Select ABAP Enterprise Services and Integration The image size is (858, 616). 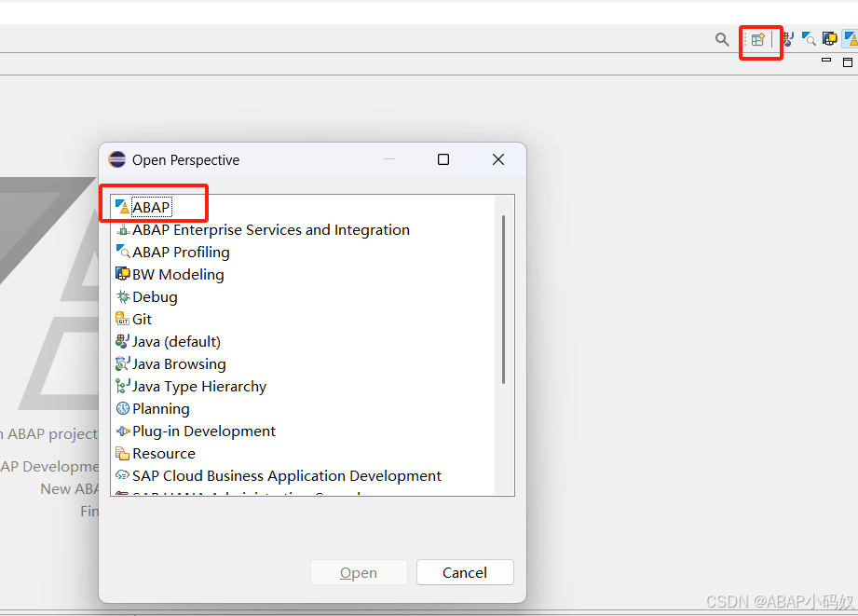[271, 230]
